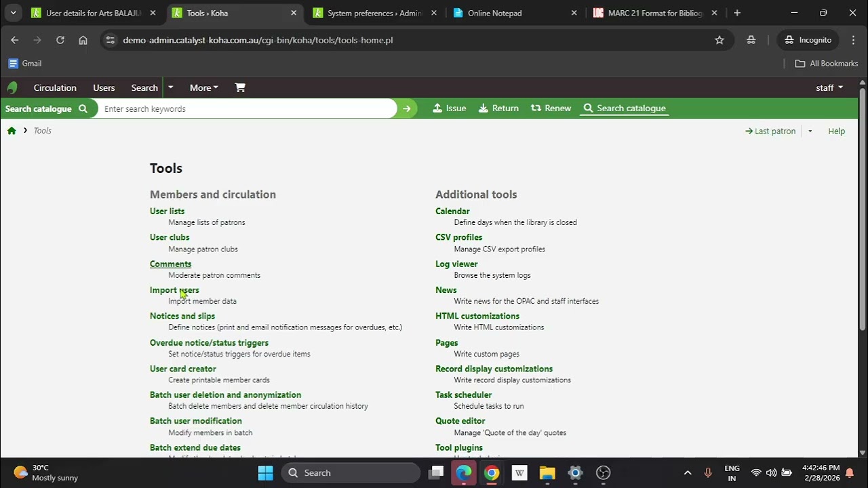Viewport: 868px width, 488px height.
Task: Open HTML customizations tool
Action: (477, 316)
